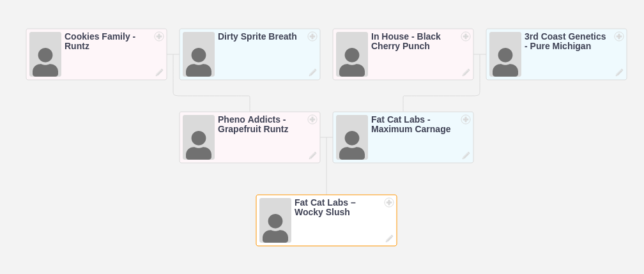Click plus icon on Pheno Addicts - Grapefruit Runtz
This screenshot has height=274, width=644.
coord(312,119)
